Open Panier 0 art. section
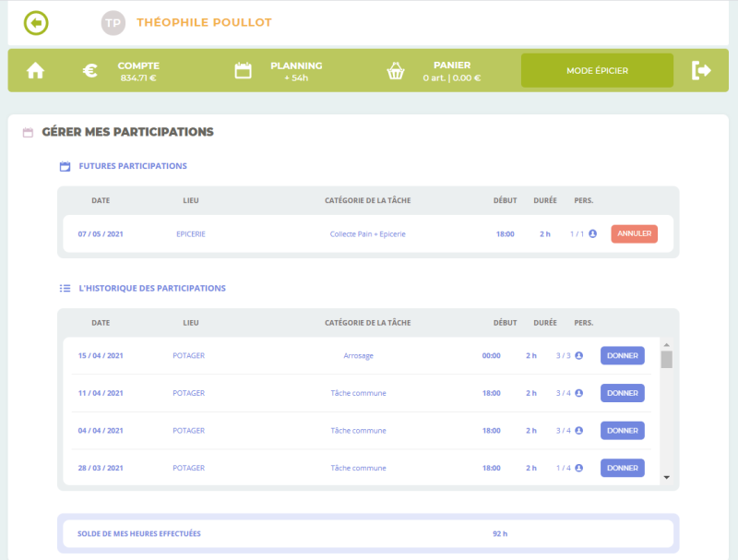 point(452,72)
